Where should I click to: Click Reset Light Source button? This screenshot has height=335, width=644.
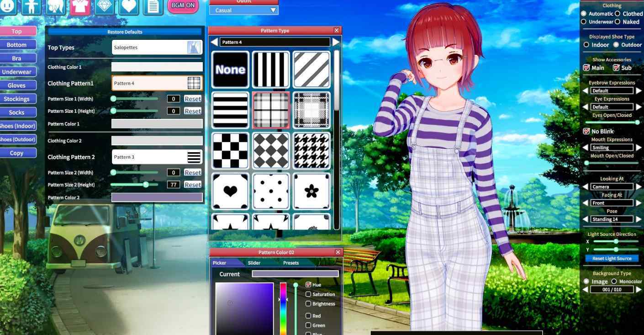pos(612,259)
